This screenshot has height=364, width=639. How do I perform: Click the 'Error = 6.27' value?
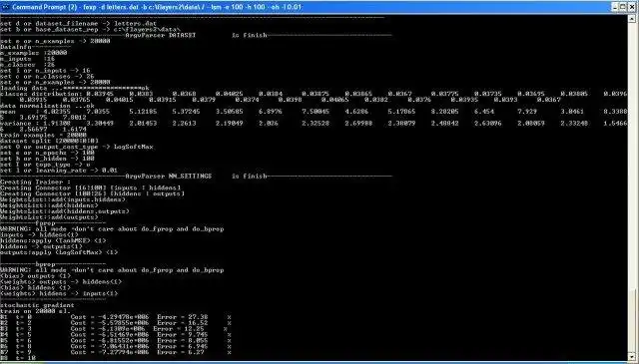click(x=181, y=352)
